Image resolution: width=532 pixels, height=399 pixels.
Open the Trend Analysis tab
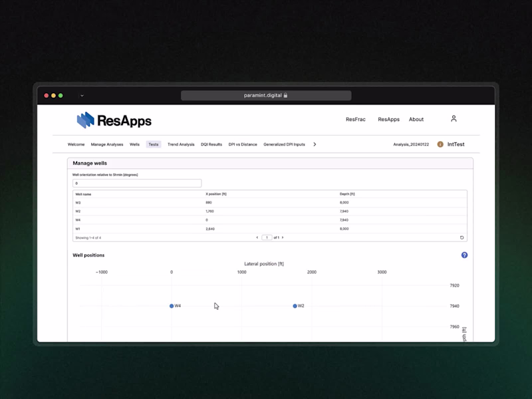tap(181, 144)
